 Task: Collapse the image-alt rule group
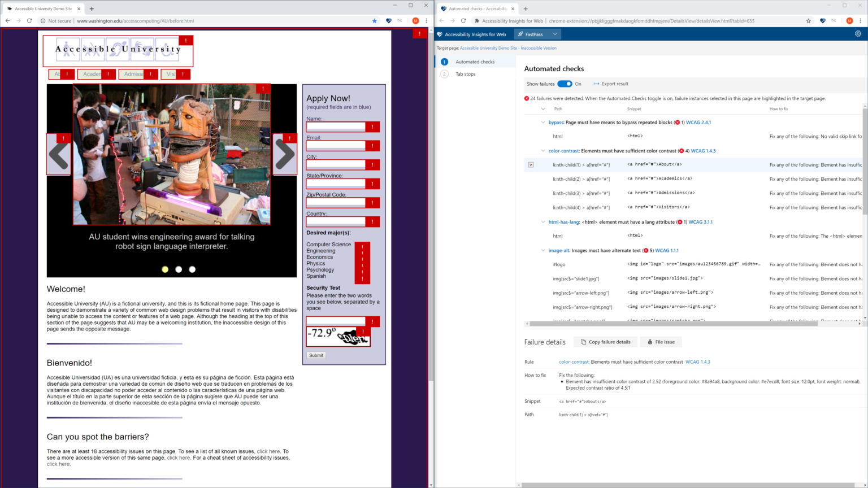coord(543,250)
